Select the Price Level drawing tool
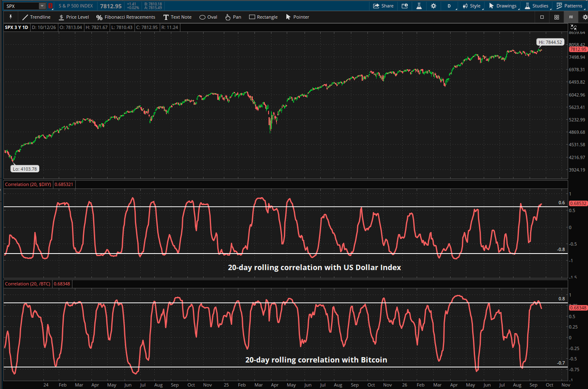 (73, 17)
